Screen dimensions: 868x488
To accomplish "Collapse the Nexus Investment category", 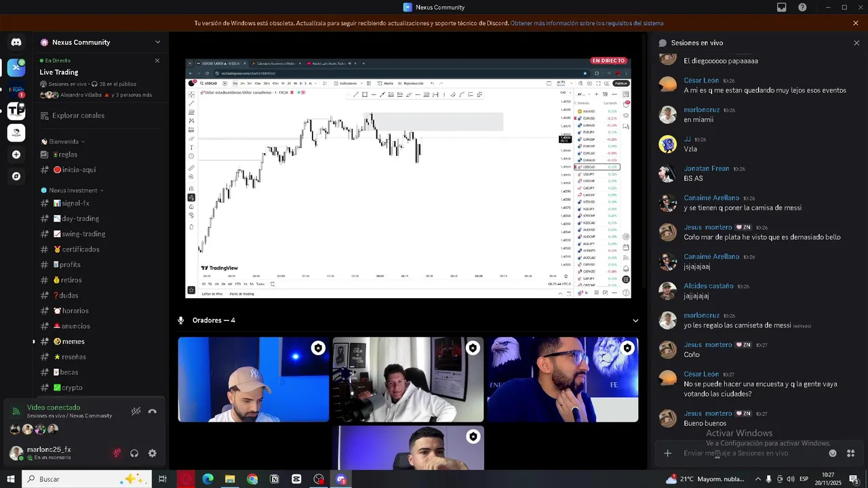I will pyautogui.click(x=73, y=190).
